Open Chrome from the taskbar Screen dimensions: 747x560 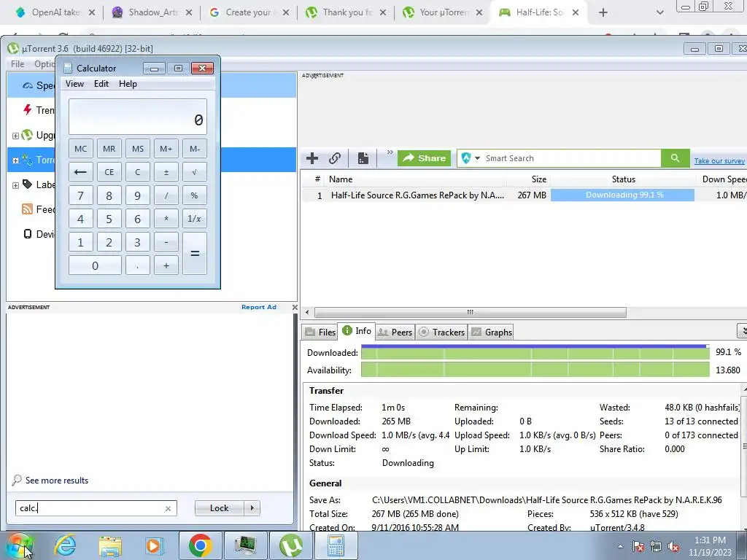[x=200, y=545]
